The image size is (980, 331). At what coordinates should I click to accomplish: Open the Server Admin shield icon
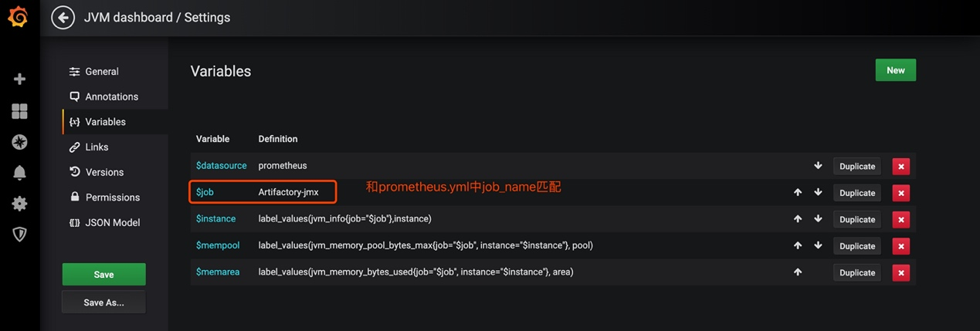tap(19, 234)
